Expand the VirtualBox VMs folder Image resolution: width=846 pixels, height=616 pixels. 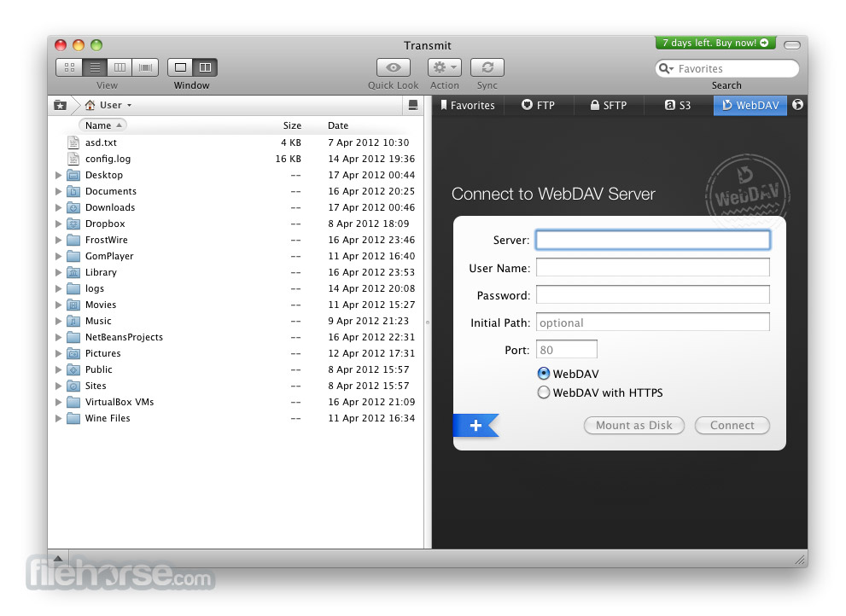[58, 402]
